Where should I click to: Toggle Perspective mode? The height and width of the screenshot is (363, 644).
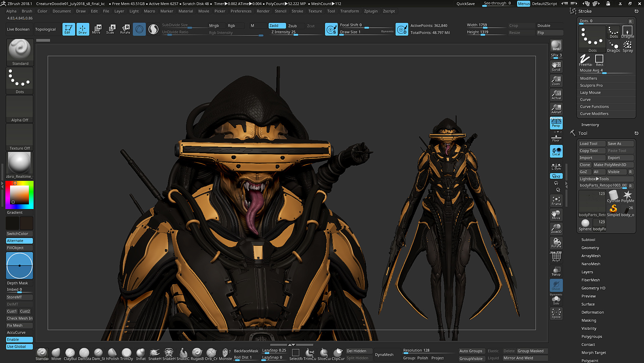(556, 123)
